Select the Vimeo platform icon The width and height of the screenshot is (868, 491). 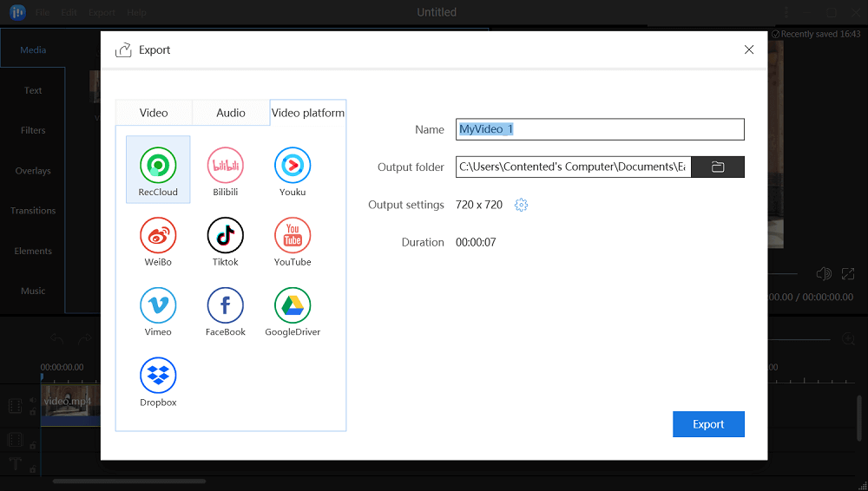[x=158, y=306]
